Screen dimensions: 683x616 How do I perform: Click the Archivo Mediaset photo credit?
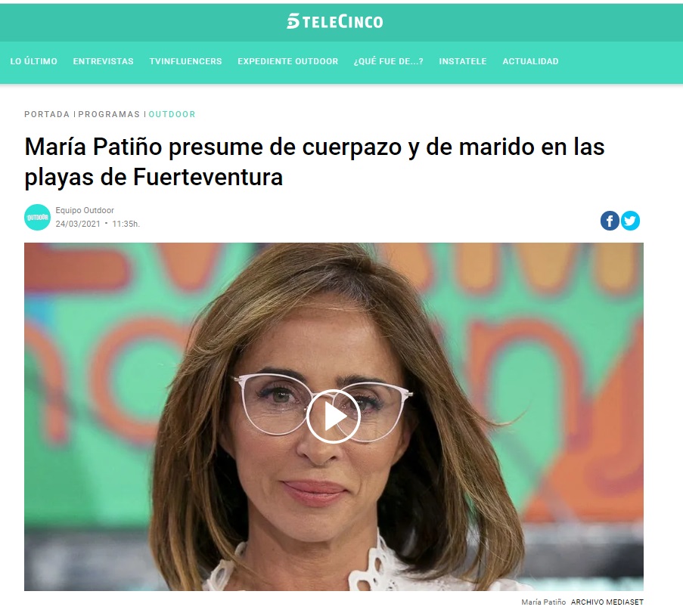click(607, 602)
